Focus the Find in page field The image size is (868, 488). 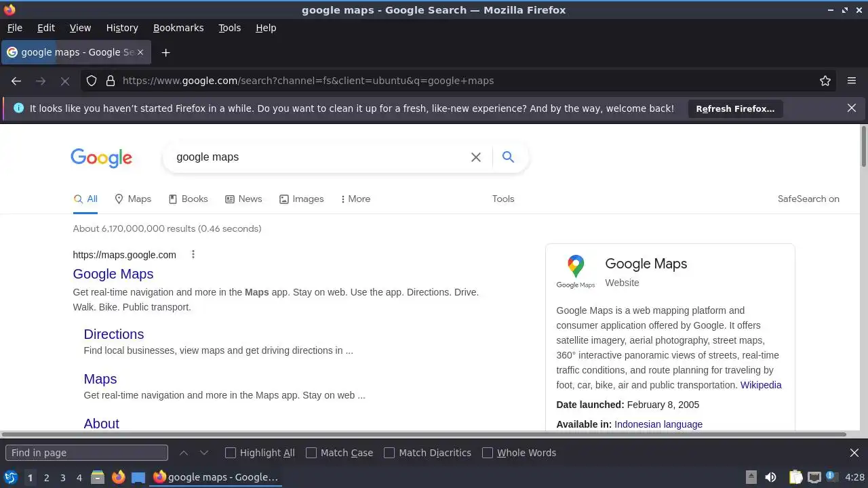pyautogui.click(x=87, y=453)
